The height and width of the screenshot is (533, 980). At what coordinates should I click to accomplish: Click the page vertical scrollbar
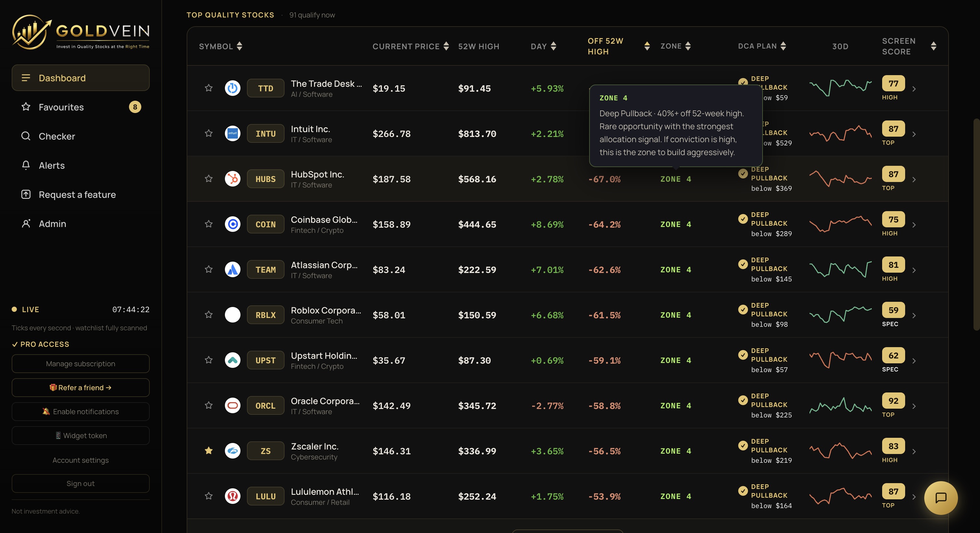coord(976,224)
